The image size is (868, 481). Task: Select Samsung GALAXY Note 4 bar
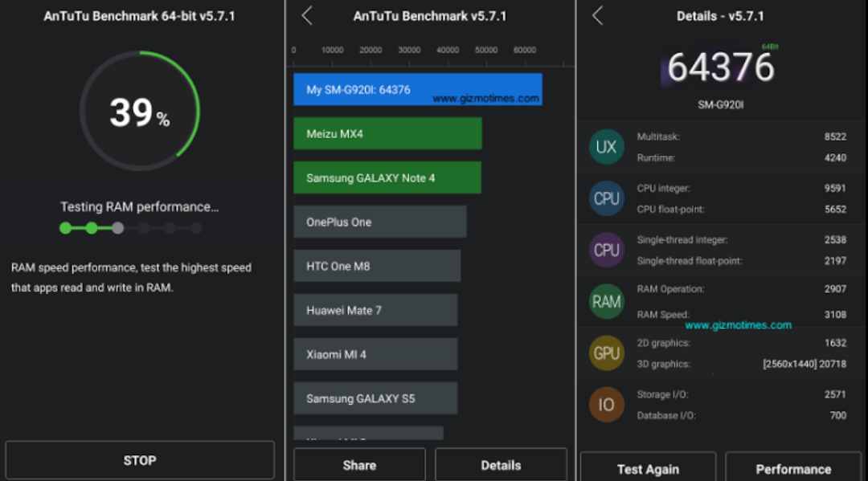tap(387, 177)
